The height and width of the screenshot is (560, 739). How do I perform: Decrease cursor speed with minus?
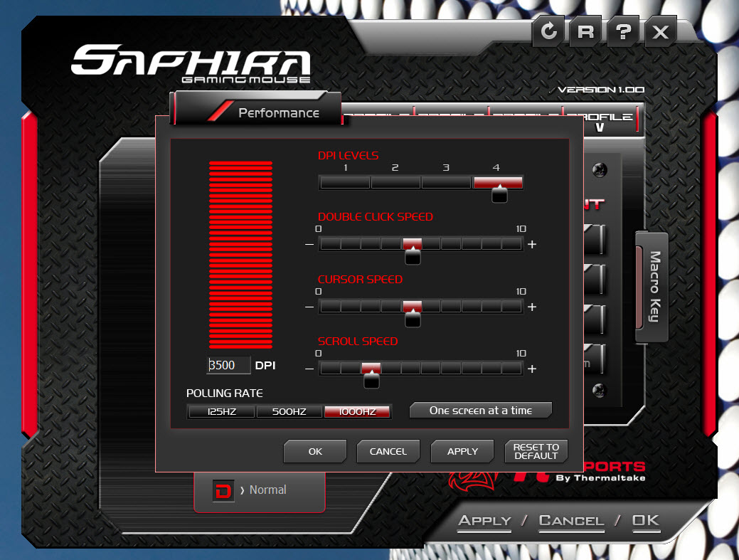(x=309, y=307)
